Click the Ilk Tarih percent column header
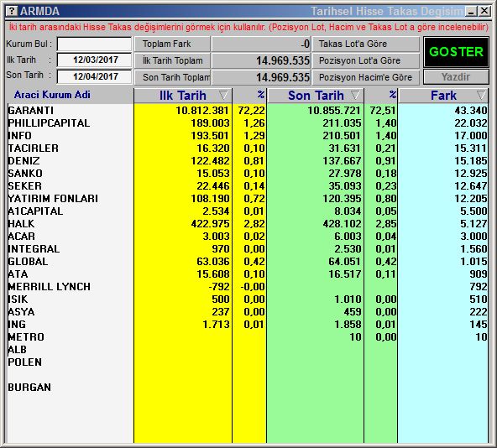Image resolution: width=497 pixels, height=448 pixels. click(261, 95)
